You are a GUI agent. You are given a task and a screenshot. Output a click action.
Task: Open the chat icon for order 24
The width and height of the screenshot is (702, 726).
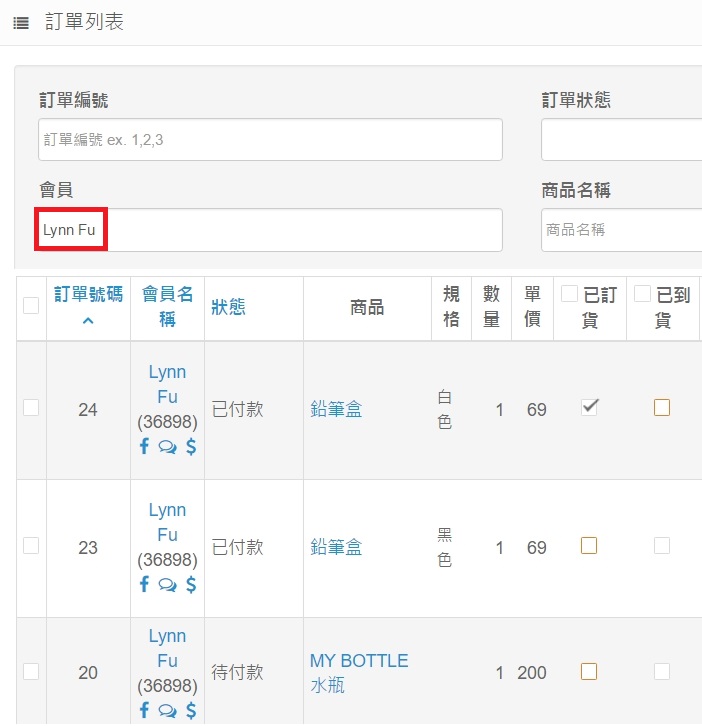[x=167, y=447]
